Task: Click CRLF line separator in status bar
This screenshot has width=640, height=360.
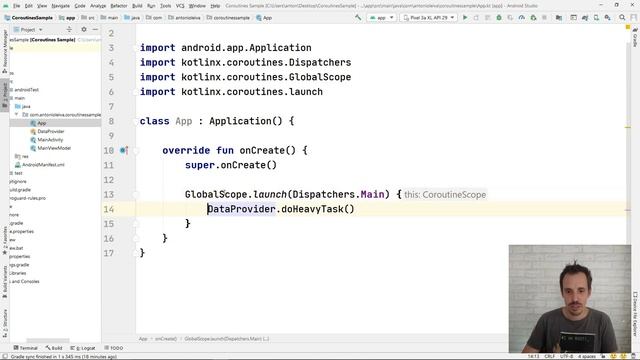Action: coord(549,356)
